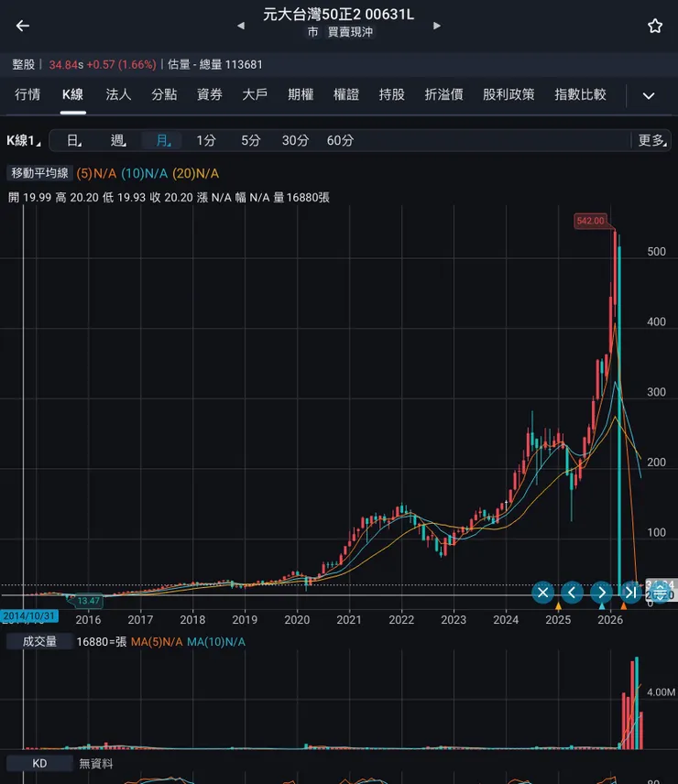
Task: Open the K線1 dropdown
Action: [24, 140]
